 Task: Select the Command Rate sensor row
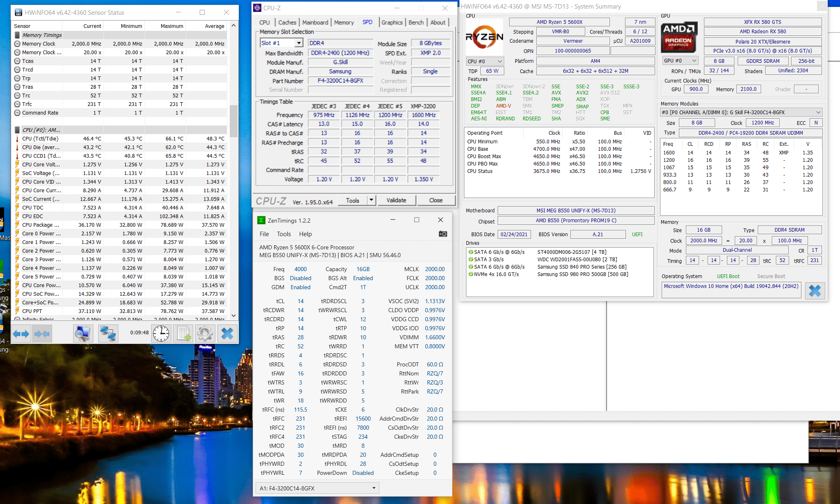120,113
